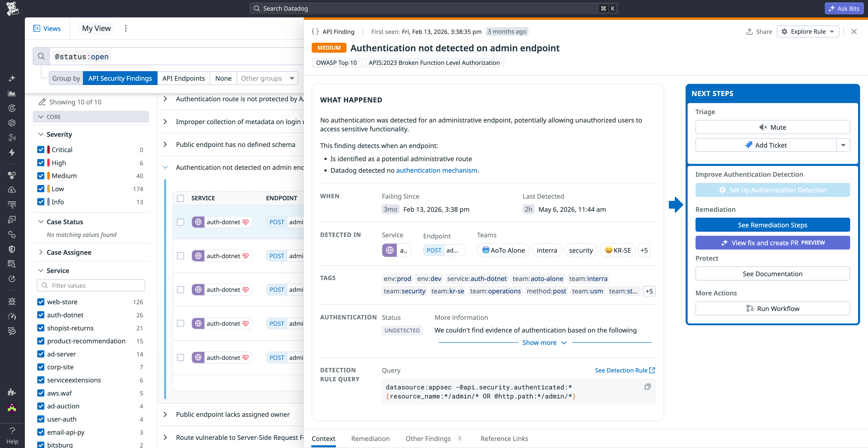Click the search magnifier beside @status:open
The height and width of the screenshot is (448, 868).
41,56
